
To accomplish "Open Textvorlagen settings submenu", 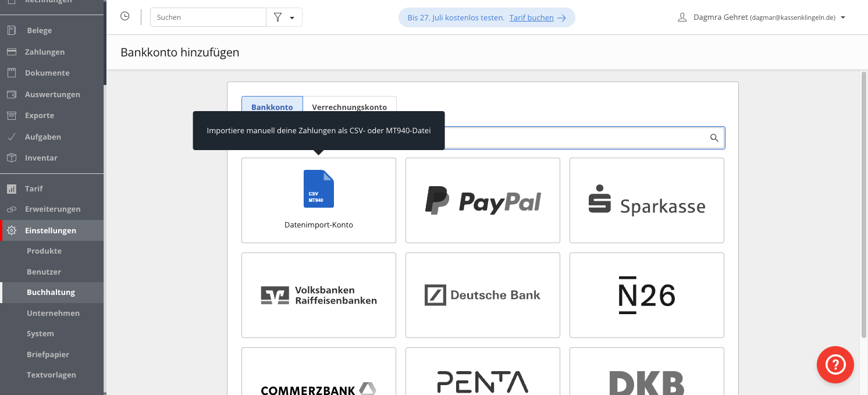I will click(x=52, y=375).
